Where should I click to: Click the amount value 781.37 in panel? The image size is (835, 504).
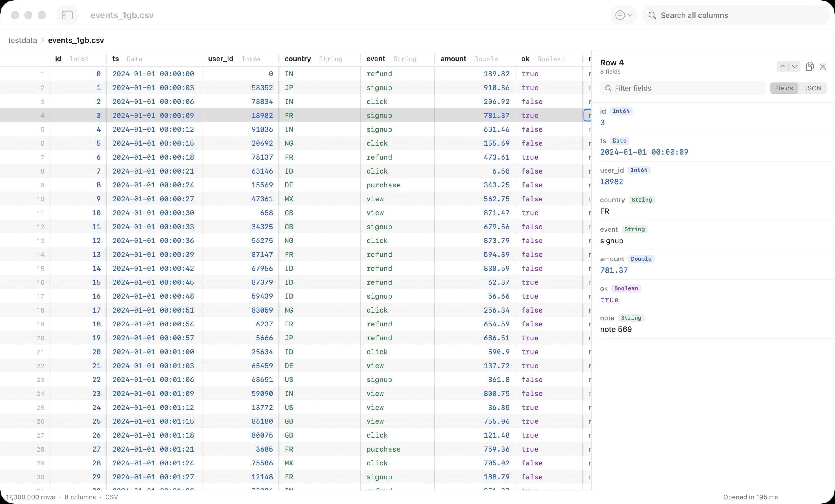[614, 271]
